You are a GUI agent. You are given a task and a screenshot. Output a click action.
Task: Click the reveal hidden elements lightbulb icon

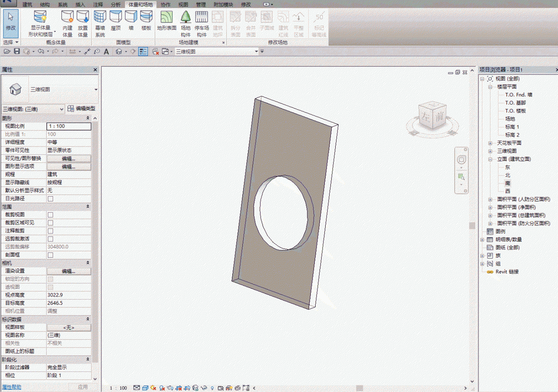[x=212, y=388]
